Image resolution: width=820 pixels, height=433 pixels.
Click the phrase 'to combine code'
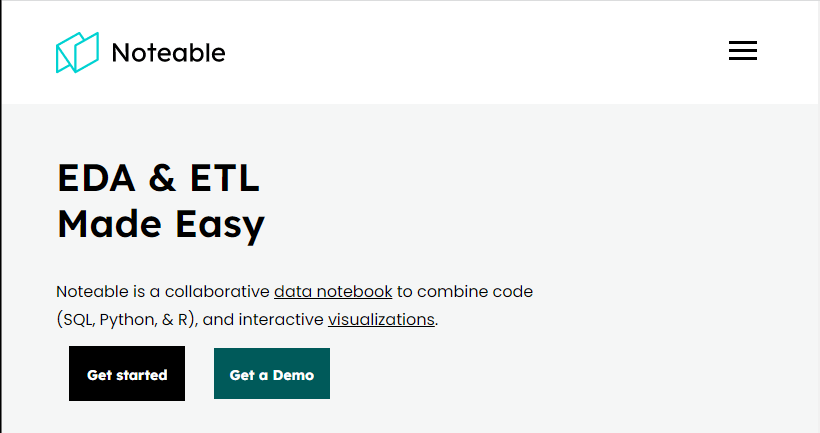pos(465,292)
